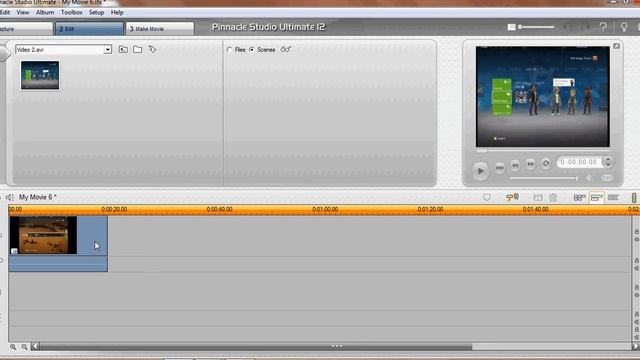The width and height of the screenshot is (640, 360).
Task: Switch to Timeline view icon
Action: click(597, 198)
